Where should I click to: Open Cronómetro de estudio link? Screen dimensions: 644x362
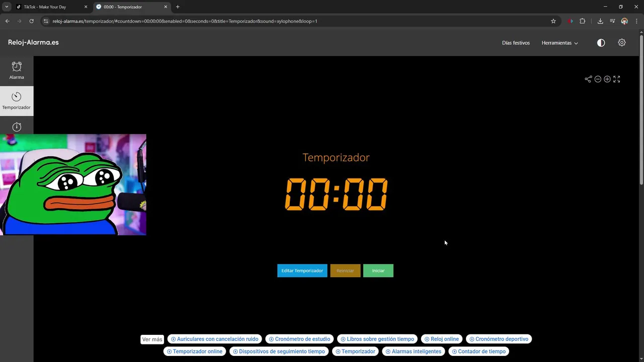click(299, 339)
